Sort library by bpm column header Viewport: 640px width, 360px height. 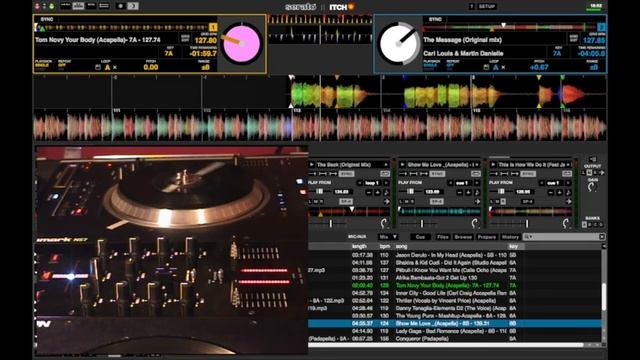[x=384, y=247]
